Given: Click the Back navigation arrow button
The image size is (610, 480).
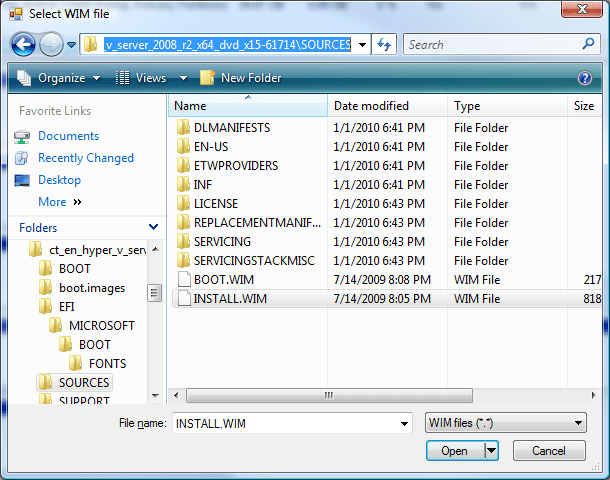Looking at the screenshot, I should 24,44.
